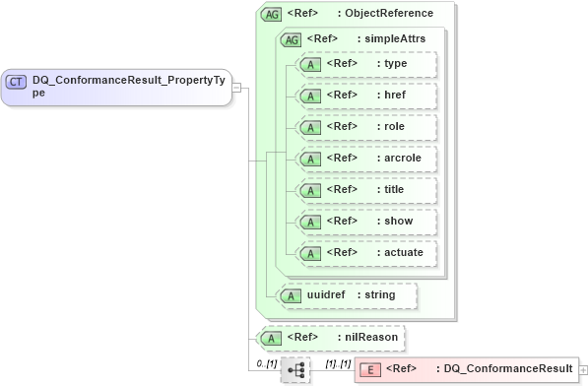Select the ': title' attribute text
Viewport: 588px width, 386px height.
[390, 189]
